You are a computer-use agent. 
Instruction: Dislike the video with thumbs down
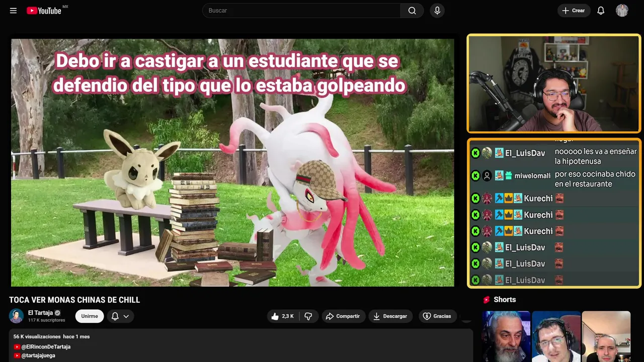point(308,316)
